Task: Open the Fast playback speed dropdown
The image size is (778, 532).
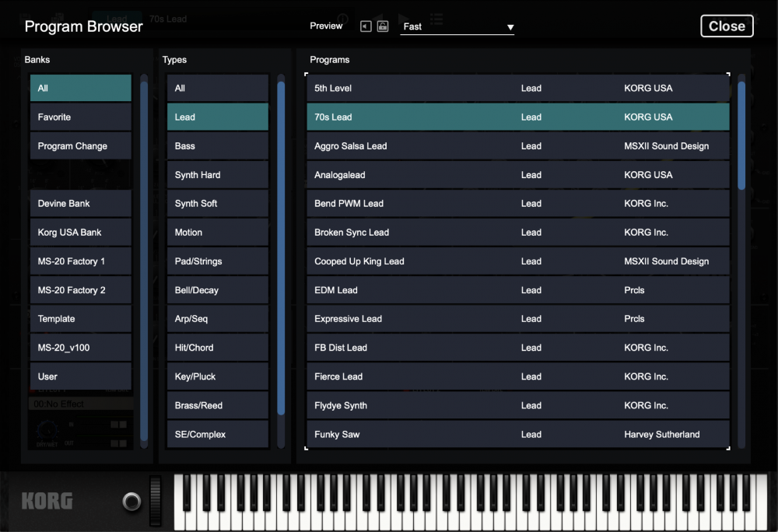Action: (457, 26)
